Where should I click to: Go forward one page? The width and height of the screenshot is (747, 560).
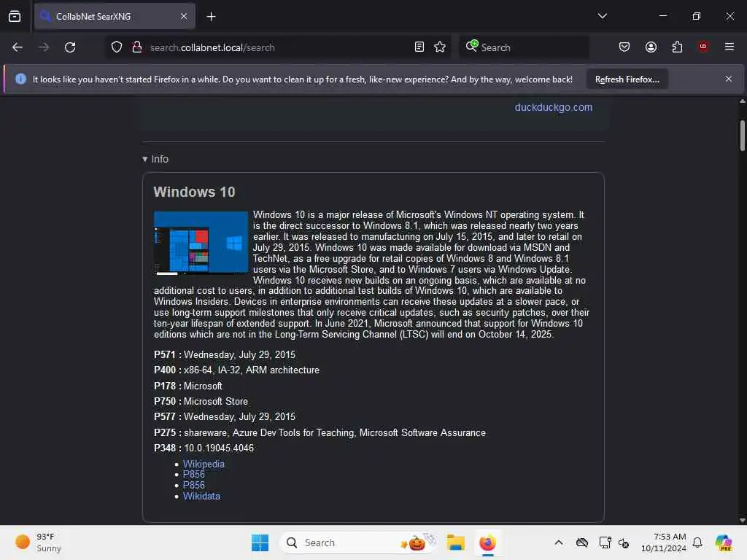coord(43,47)
